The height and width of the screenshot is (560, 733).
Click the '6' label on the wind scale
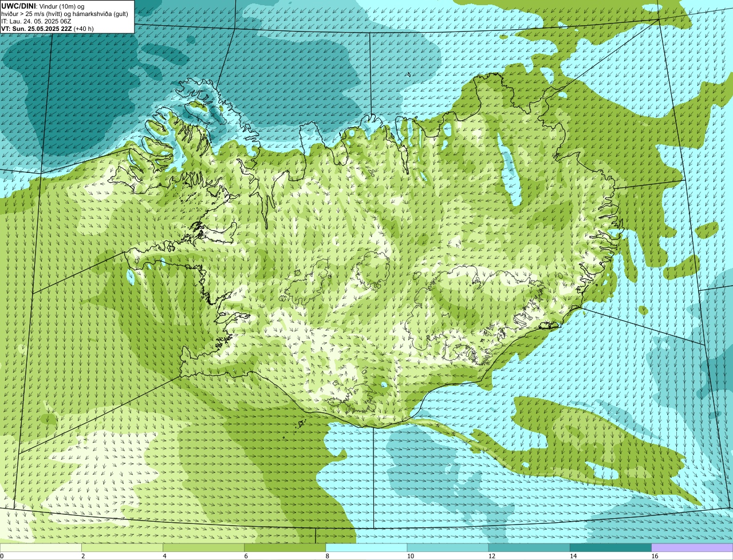[246, 556]
